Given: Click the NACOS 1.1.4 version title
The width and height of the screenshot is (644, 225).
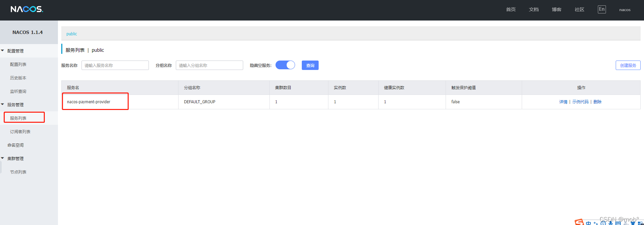Looking at the screenshot, I should (28, 32).
